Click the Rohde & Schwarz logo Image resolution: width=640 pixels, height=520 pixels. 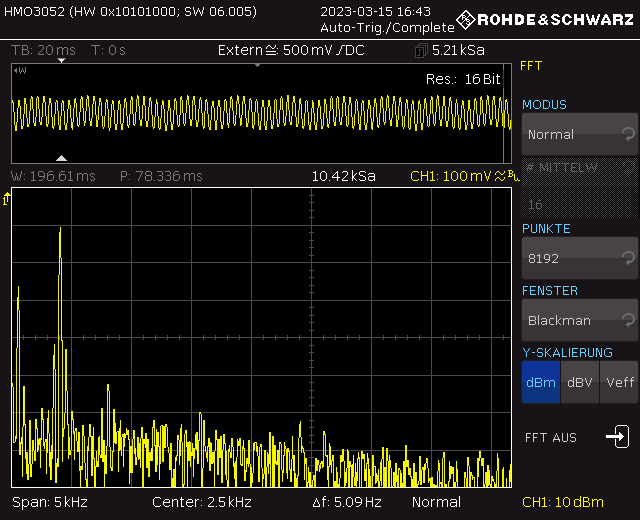546,20
